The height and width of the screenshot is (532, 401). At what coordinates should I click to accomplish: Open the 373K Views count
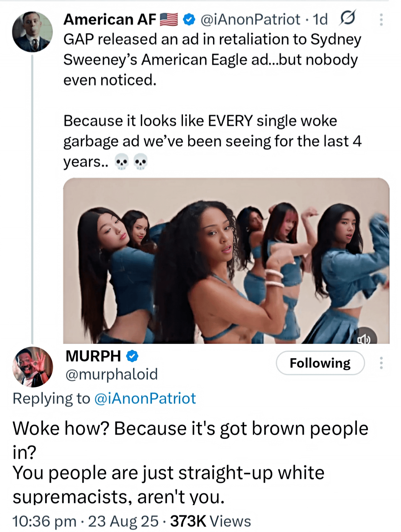211,521
